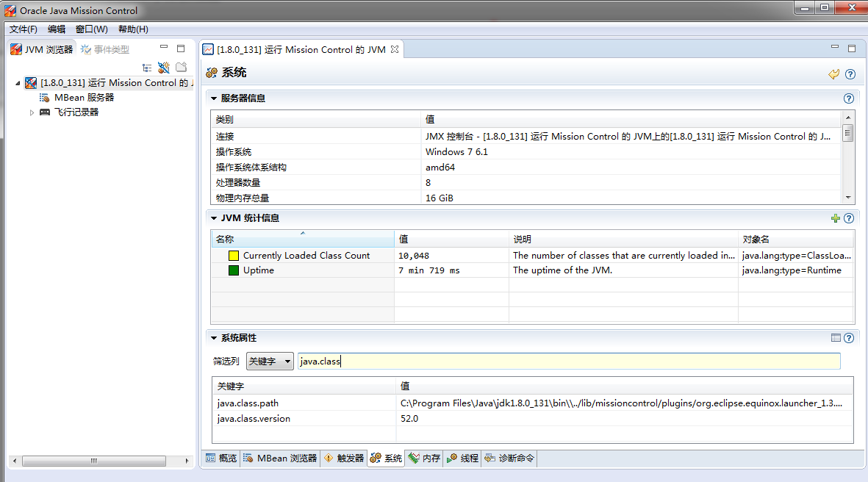Open the 窗口(W) menu
The height and width of the screenshot is (482, 868).
pyautogui.click(x=90, y=29)
